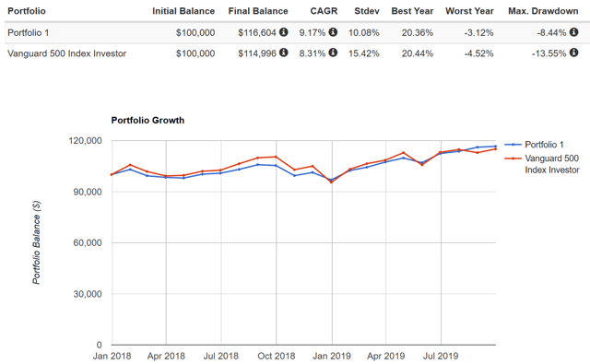
Task: Select Vanguard 500 Index Investor legend entry
Action: (x=542, y=164)
